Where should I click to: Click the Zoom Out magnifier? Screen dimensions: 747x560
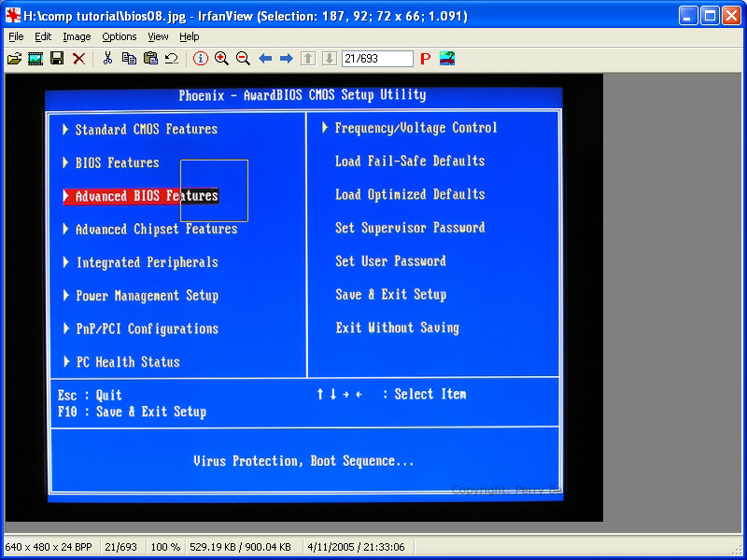243,59
